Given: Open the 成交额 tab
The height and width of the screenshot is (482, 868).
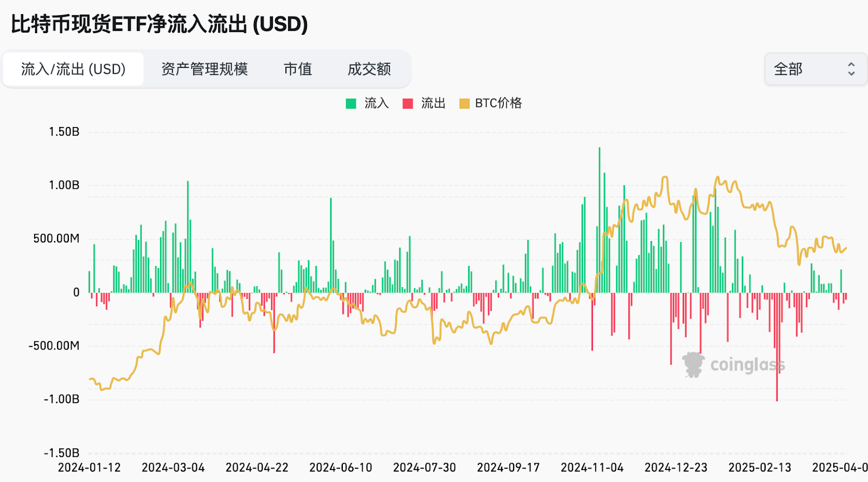Looking at the screenshot, I should click(369, 69).
